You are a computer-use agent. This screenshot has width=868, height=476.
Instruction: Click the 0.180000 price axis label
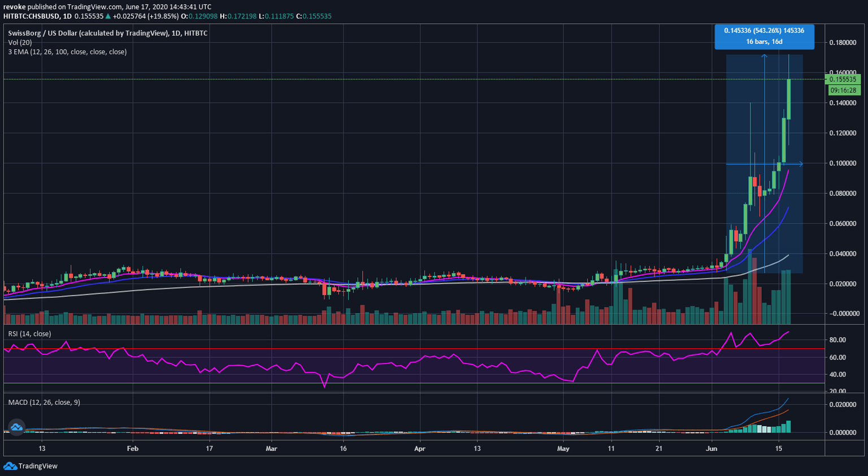pos(843,43)
